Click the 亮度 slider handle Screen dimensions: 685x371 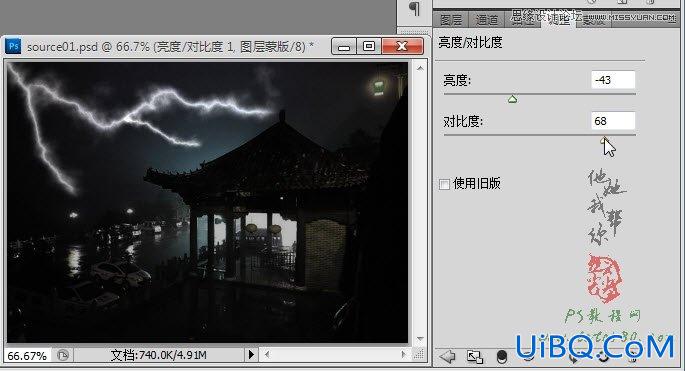point(512,100)
